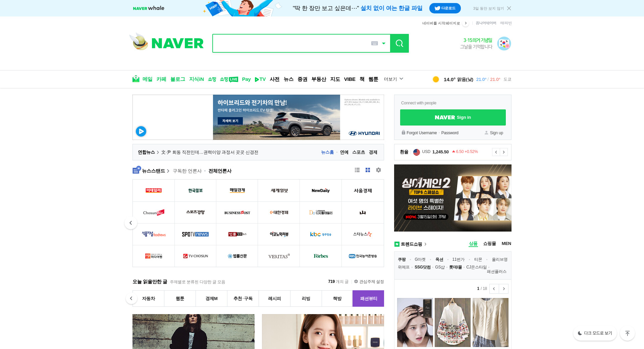Image resolution: width=644 pixels, height=349 pixels.
Task: Open the 한국일보 press logo
Action: 195,191
